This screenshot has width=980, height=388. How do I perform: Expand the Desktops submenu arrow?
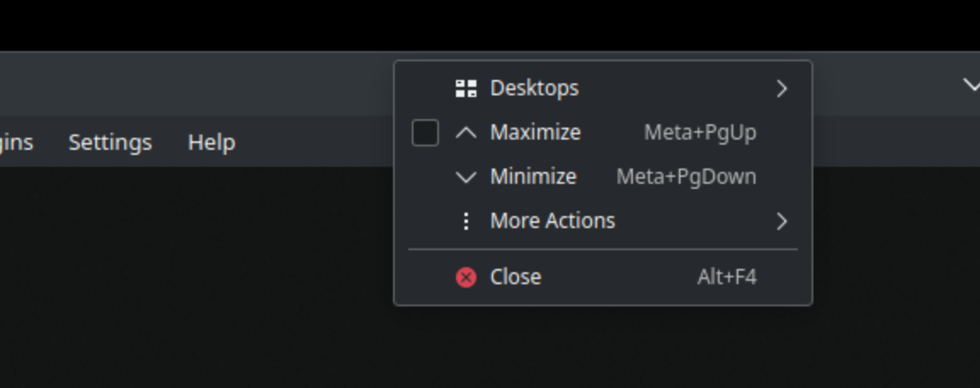(x=781, y=88)
